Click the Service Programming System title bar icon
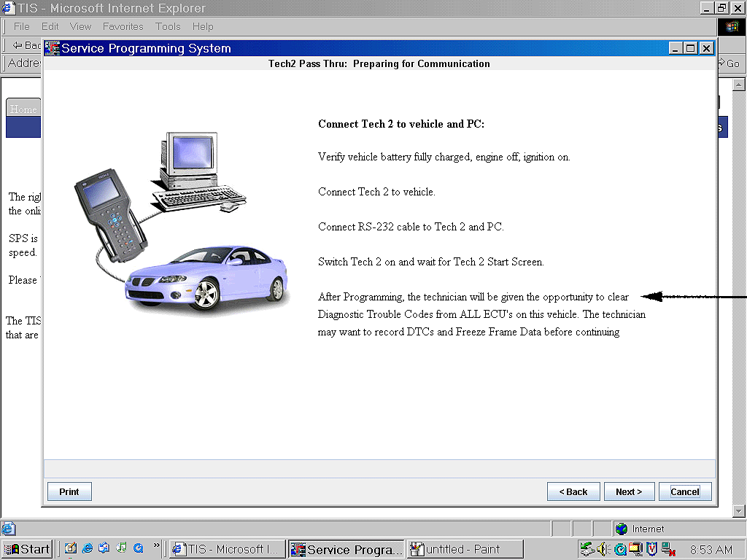 click(52, 48)
